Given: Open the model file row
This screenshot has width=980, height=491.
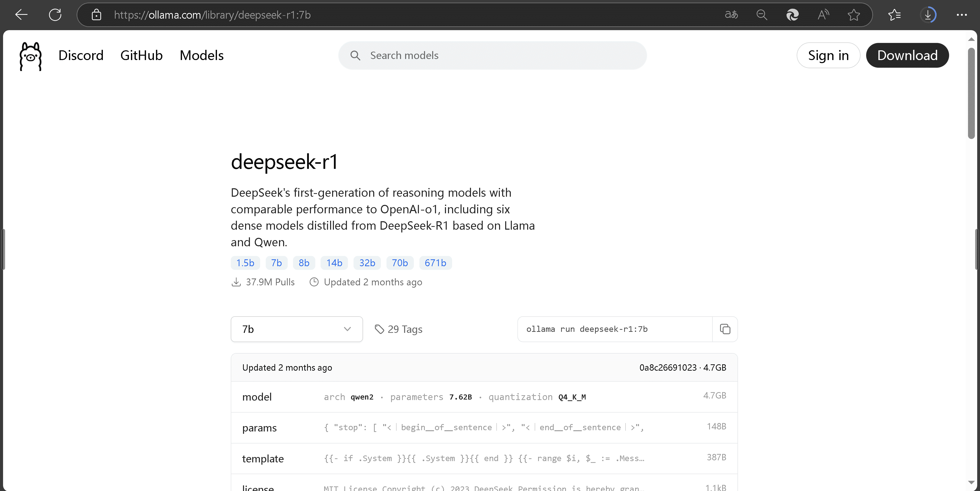Looking at the screenshot, I should click(x=484, y=397).
